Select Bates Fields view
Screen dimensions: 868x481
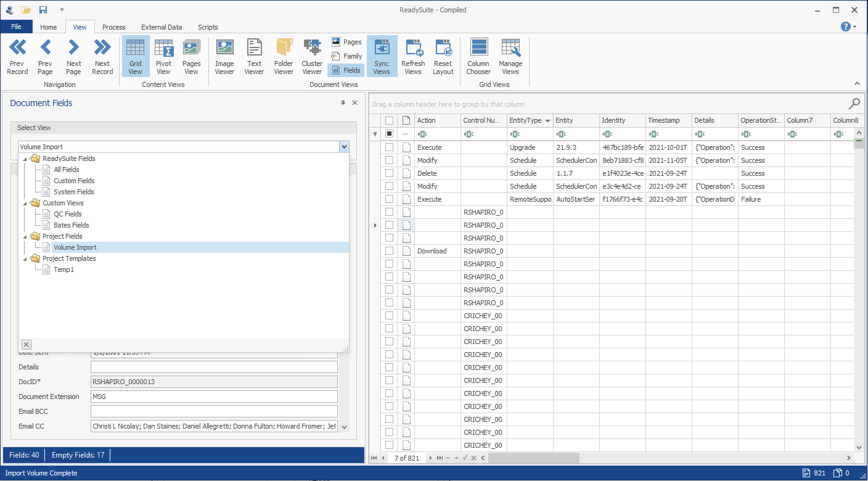click(x=72, y=225)
